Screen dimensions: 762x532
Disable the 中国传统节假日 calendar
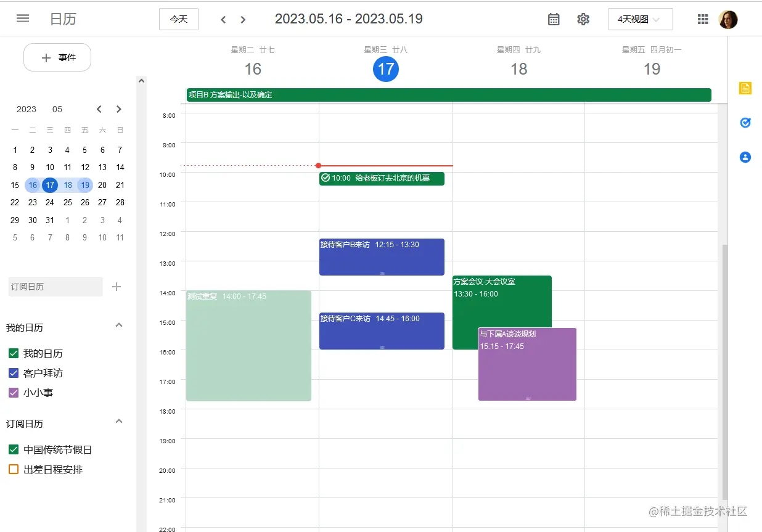[x=15, y=449]
